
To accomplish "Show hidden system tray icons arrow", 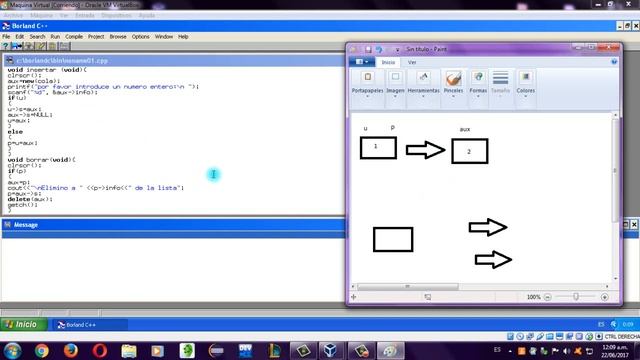I will click(x=510, y=351).
